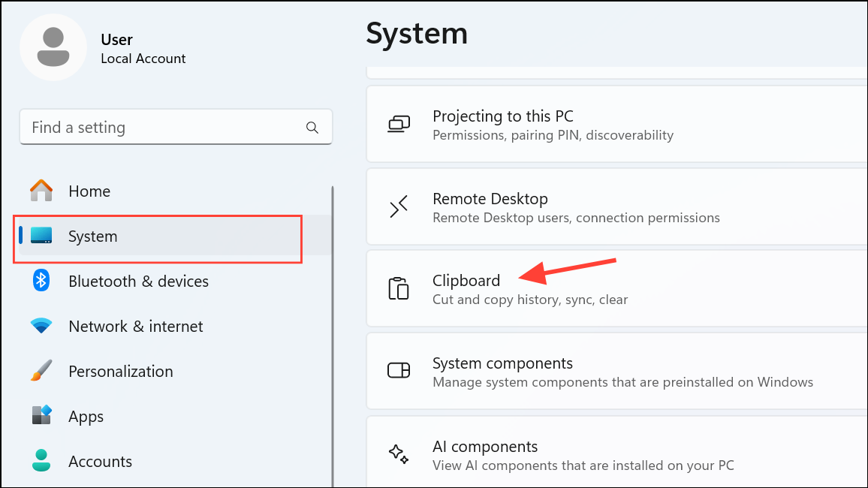Click the Clipboard icon in the list
Screen dimensions: 868x488
pyautogui.click(x=399, y=289)
